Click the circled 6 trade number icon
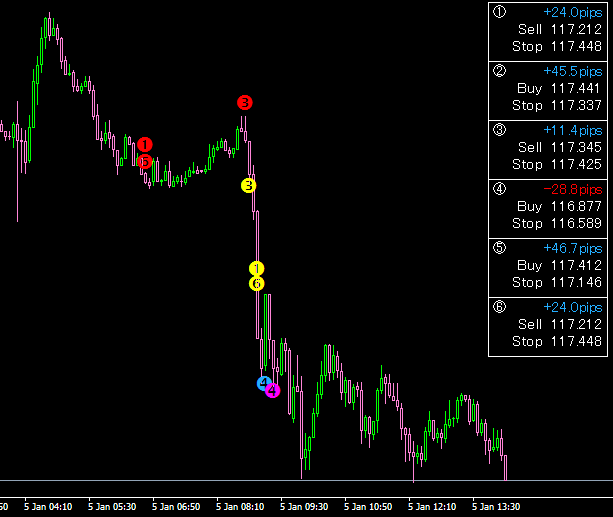The height and width of the screenshot is (517, 613). click(500, 307)
